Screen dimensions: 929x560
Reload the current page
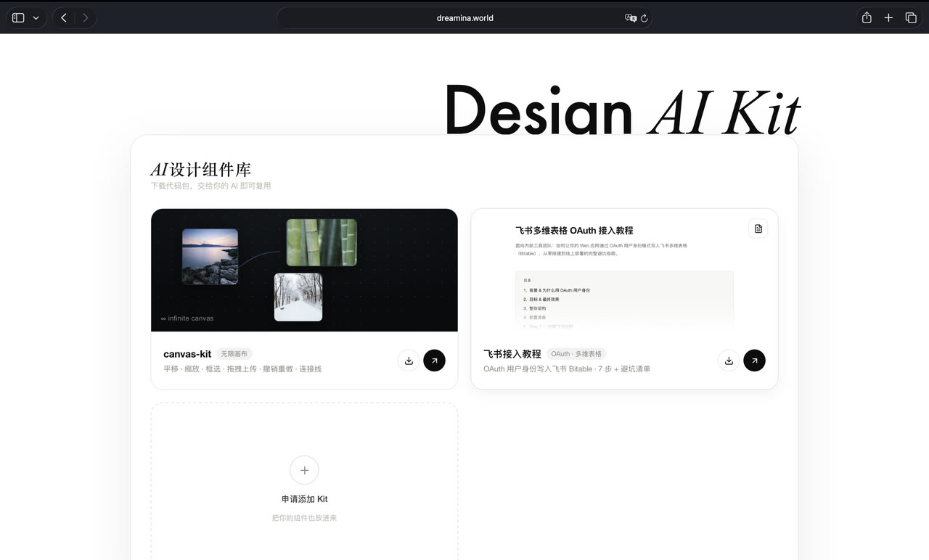(x=644, y=18)
